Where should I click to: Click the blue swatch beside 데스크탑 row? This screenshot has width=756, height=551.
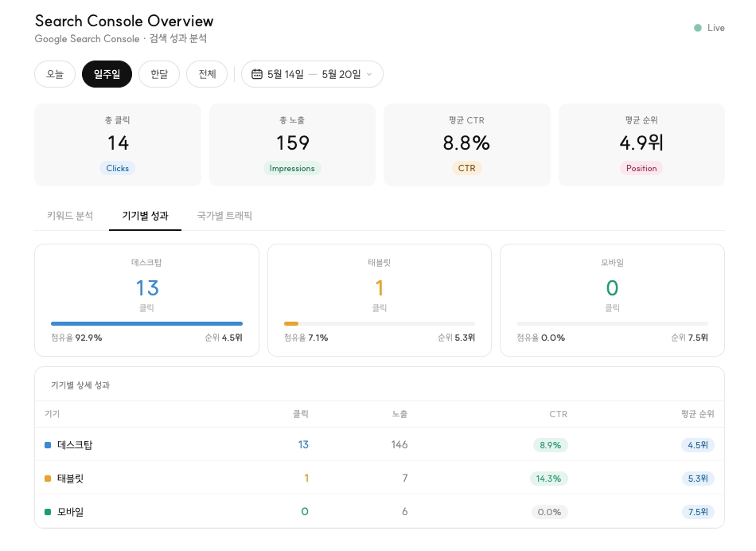48,445
